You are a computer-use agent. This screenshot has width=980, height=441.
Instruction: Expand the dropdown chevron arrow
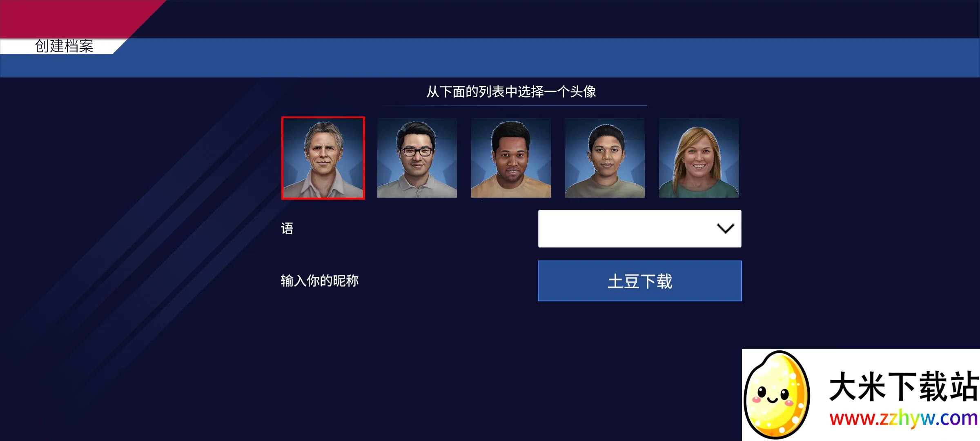pyautogui.click(x=726, y=229)
